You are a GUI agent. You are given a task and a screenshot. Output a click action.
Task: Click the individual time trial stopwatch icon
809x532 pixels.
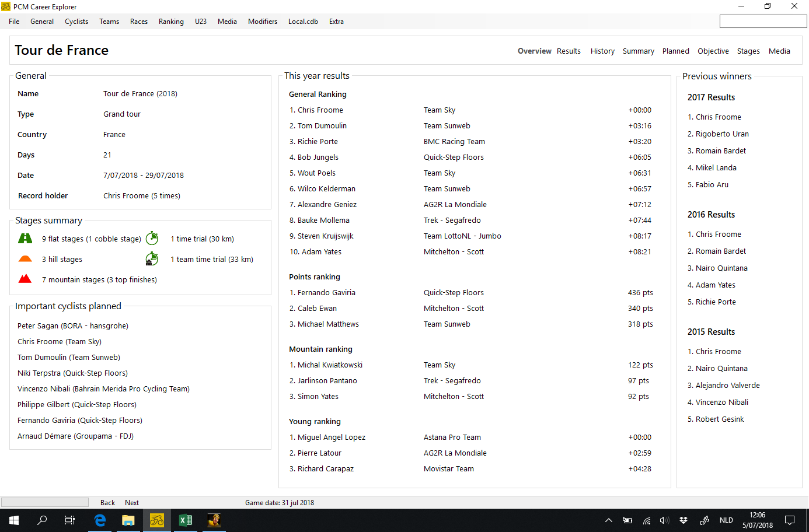tap(152, 238)
